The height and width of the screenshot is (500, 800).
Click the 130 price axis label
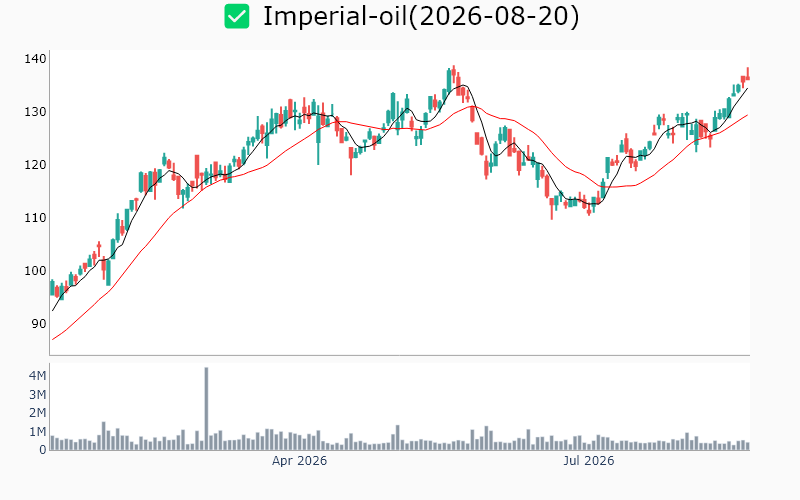[x=35, y=112]
